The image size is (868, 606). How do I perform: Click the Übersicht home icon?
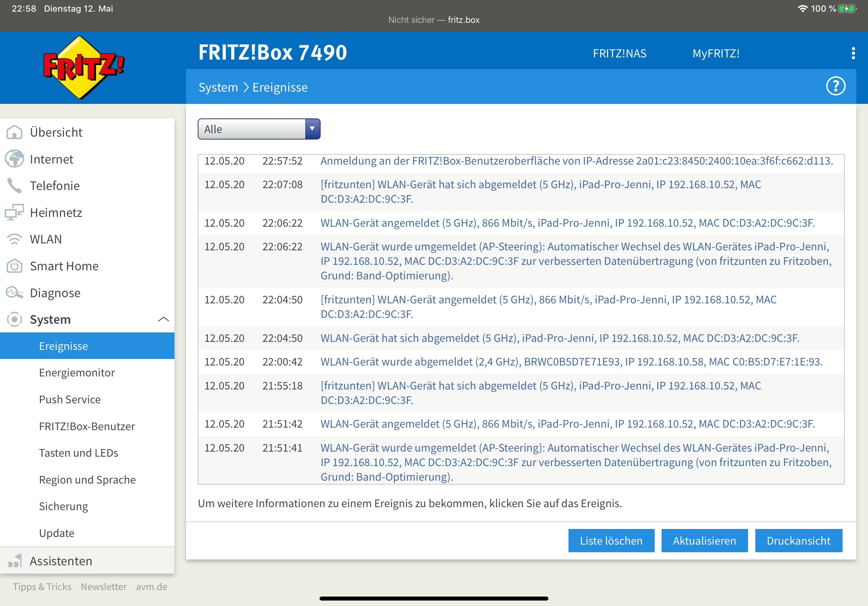point(15,132)
